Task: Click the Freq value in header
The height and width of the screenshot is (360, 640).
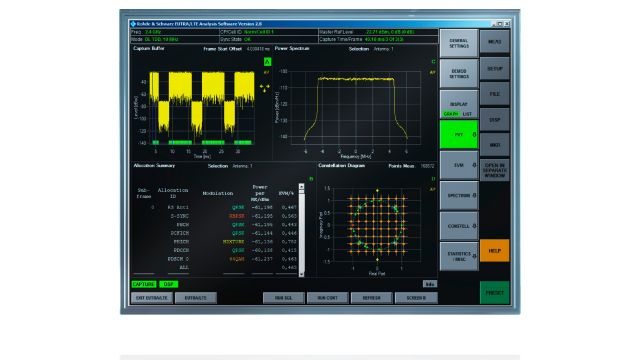Action: tap(153, 32)
